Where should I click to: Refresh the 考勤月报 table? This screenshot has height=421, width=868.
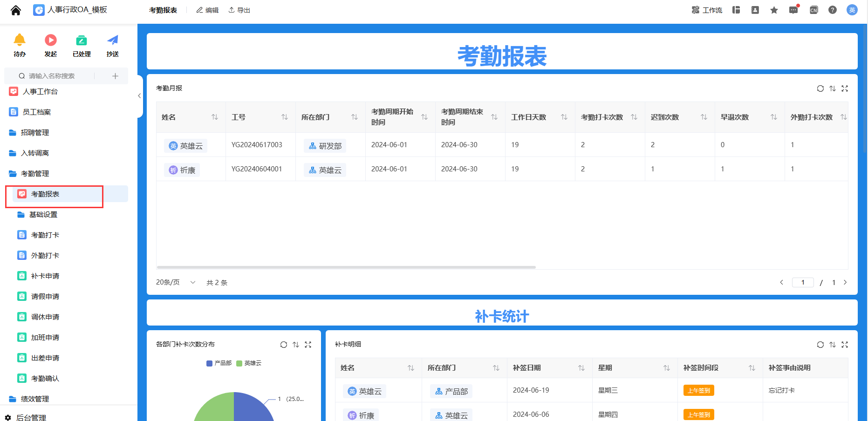pyautogui.click(x=820, y=88)
